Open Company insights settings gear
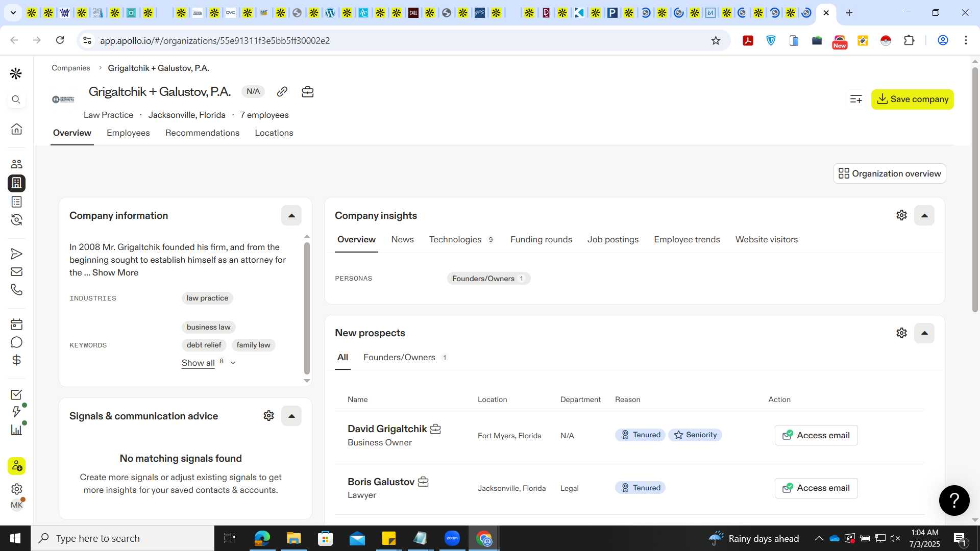This screenshot has width=980, height=551. 902,215
